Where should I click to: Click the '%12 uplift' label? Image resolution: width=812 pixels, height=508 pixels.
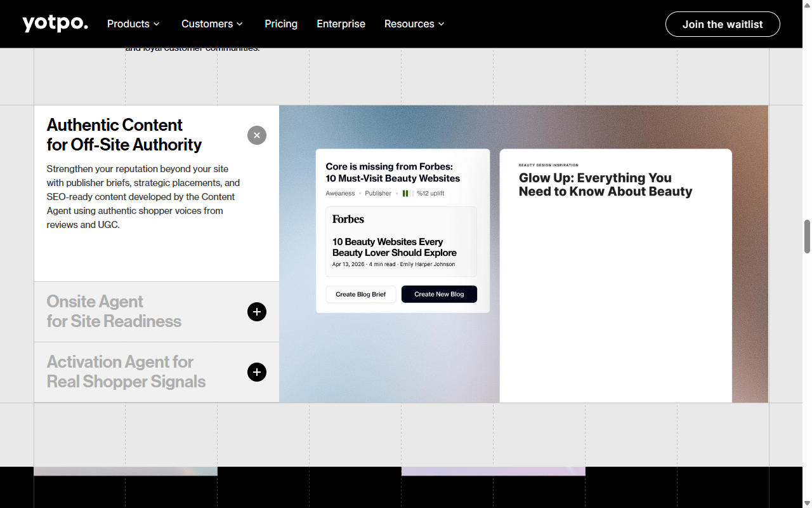tap(431, 193)
